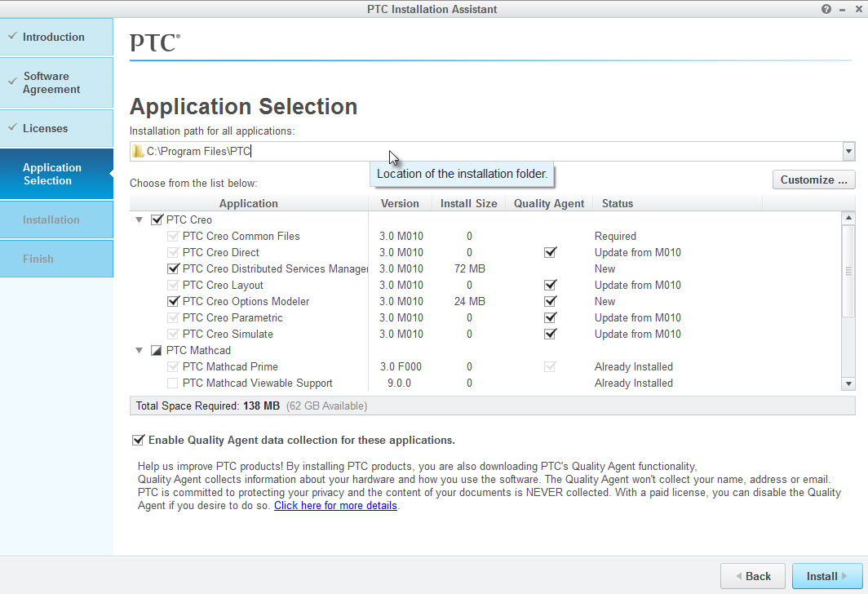Viewport: 868px width, 594px height.
Task: Click the scrollbar down arrow in application list
Action: pos(848,383)
